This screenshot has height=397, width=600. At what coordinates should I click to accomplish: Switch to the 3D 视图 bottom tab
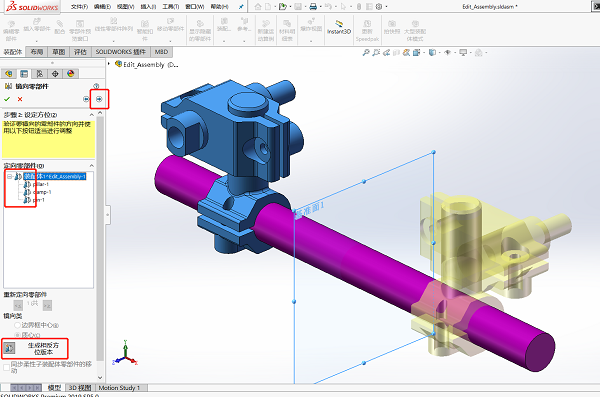tap(80, 387)
